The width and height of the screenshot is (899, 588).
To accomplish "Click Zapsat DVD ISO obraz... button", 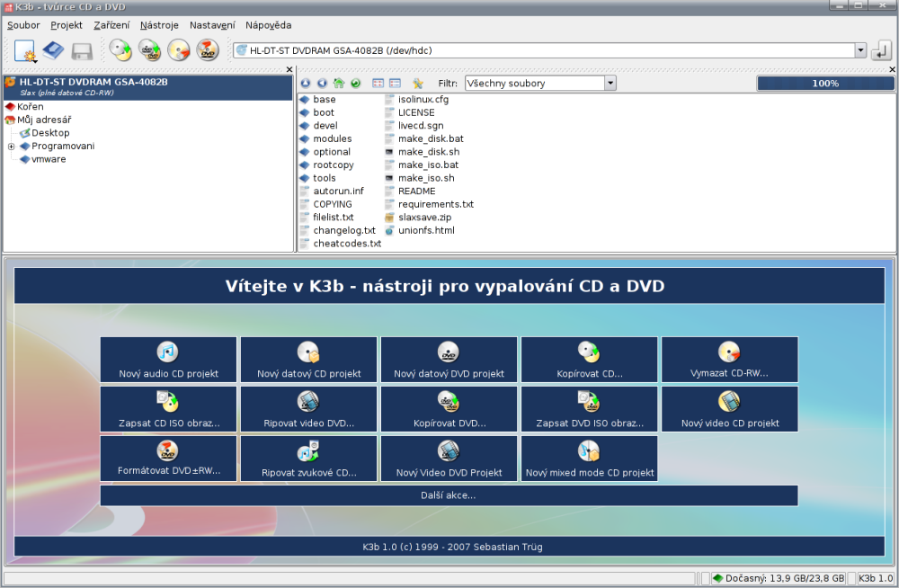I will 590,409.
